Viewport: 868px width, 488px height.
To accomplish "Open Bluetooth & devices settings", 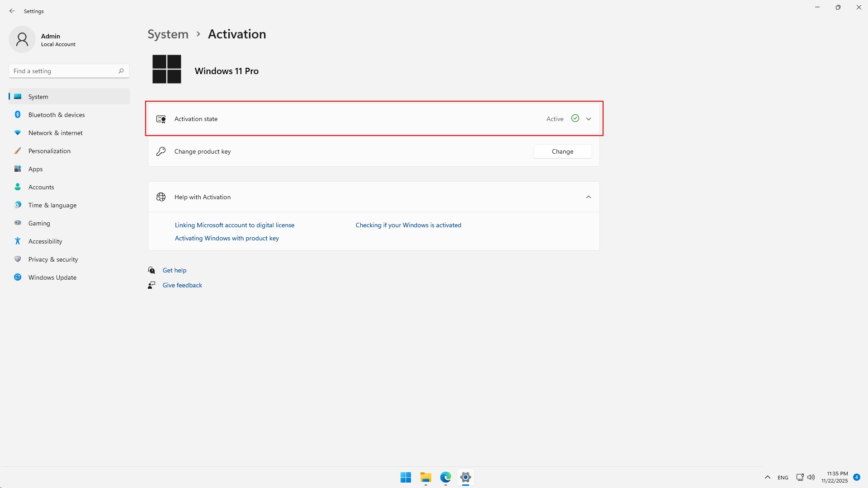I will point(57,115).
